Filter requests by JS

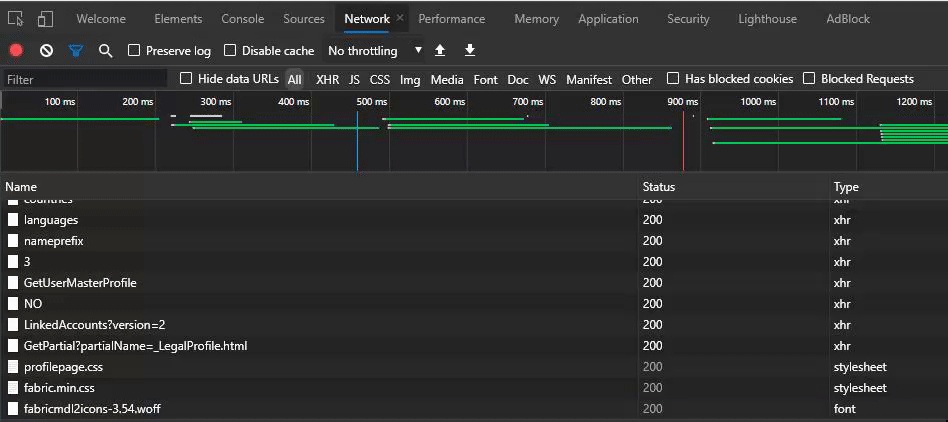click(354, 79)
